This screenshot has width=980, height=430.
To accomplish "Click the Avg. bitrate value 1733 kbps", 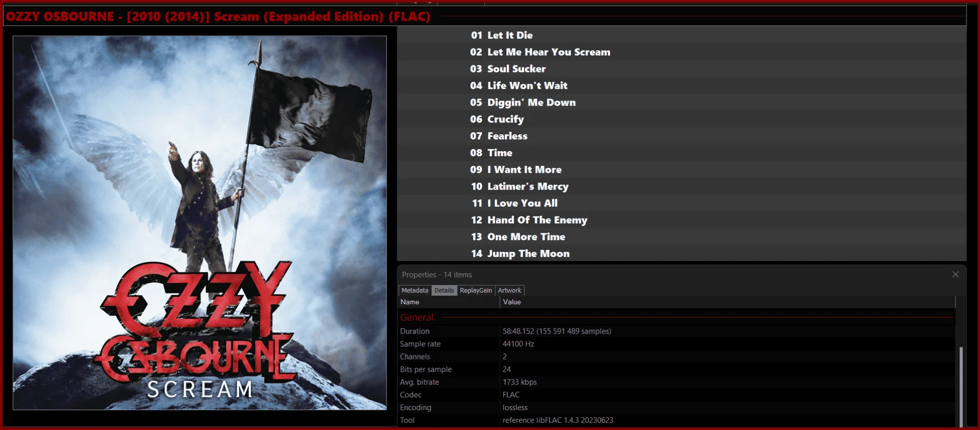I will [520, 383].
